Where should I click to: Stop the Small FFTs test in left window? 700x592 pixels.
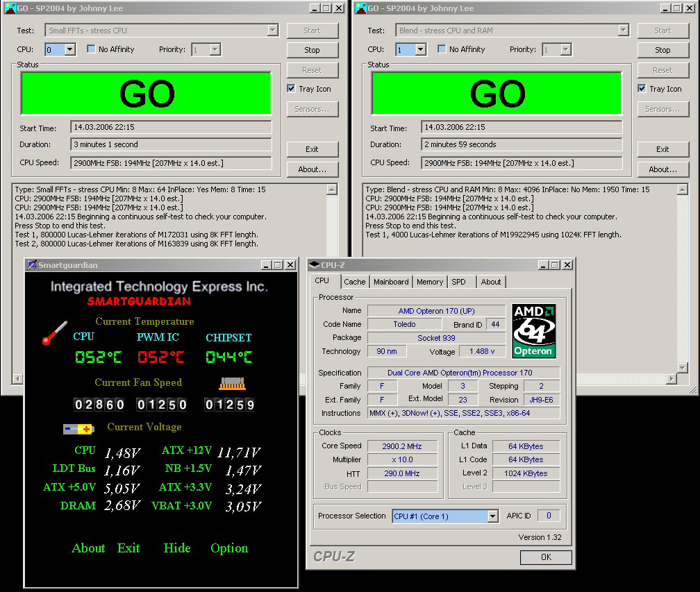tap(312, 50)
